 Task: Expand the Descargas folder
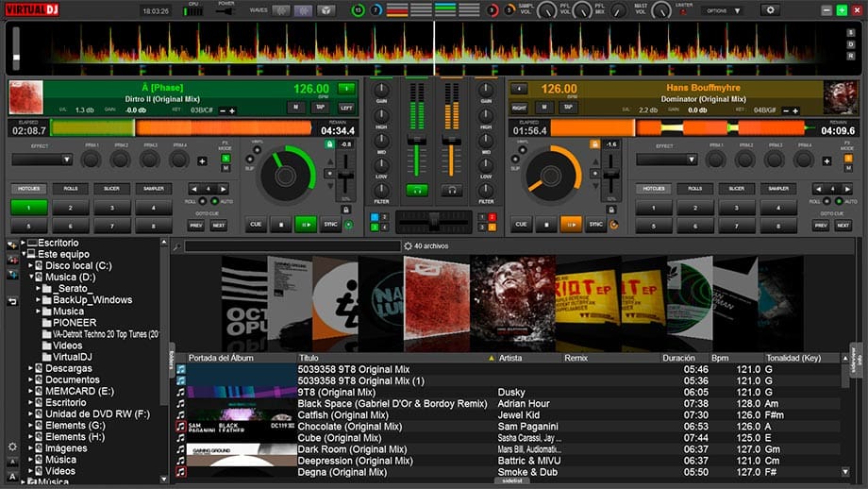[31, 368]
